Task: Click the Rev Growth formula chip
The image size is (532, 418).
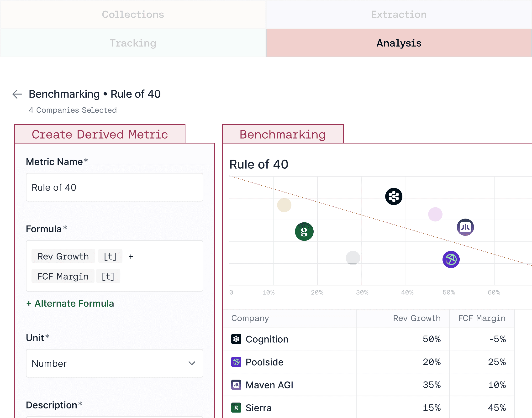Action: [x=63, y=256]
